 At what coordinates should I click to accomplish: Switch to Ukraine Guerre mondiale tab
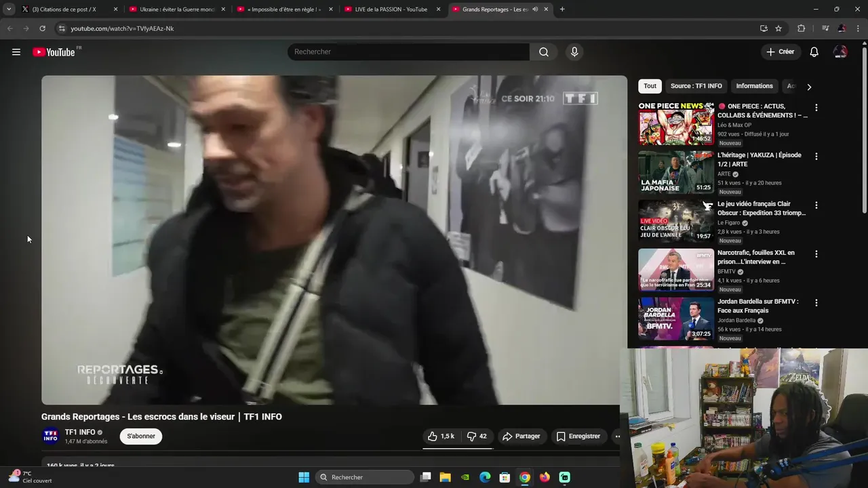click(x=177, y=9)
